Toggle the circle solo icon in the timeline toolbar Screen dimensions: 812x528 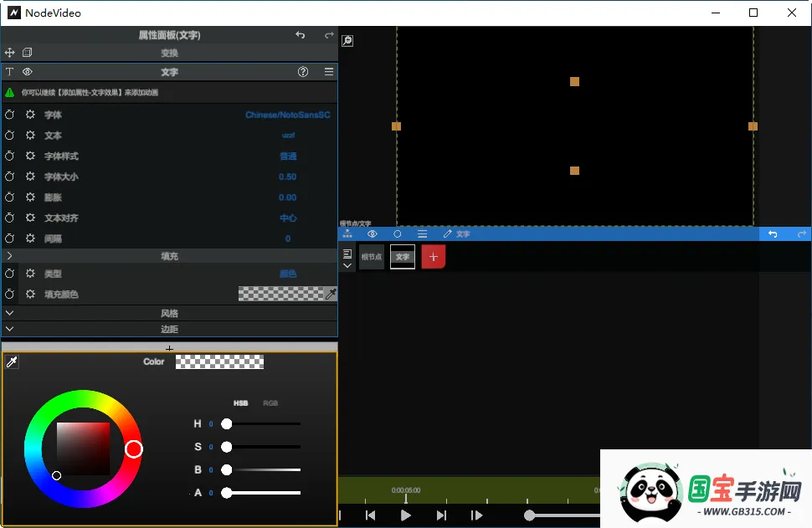pyautogui.click(x=398, y=234)
